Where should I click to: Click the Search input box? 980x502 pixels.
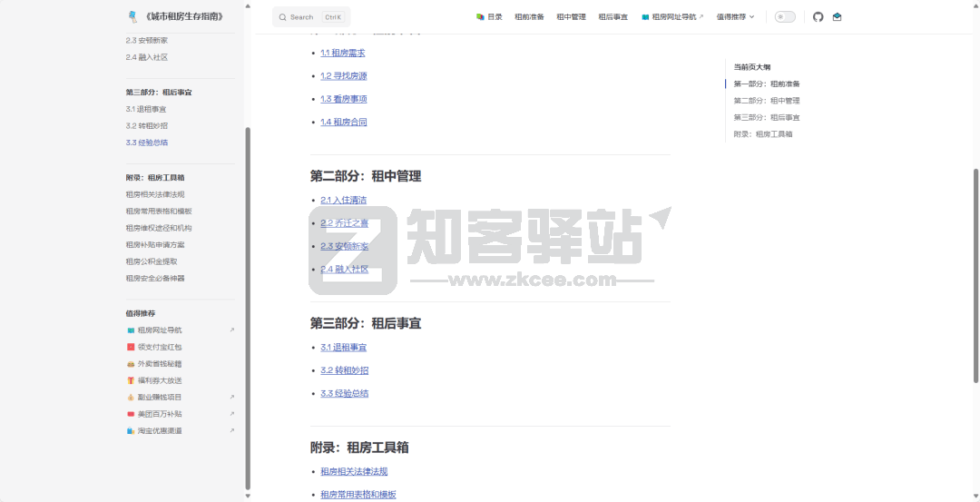pos(311,17)
